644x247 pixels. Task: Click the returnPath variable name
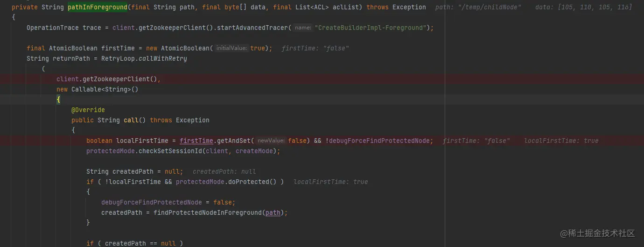tap(73, 59)
